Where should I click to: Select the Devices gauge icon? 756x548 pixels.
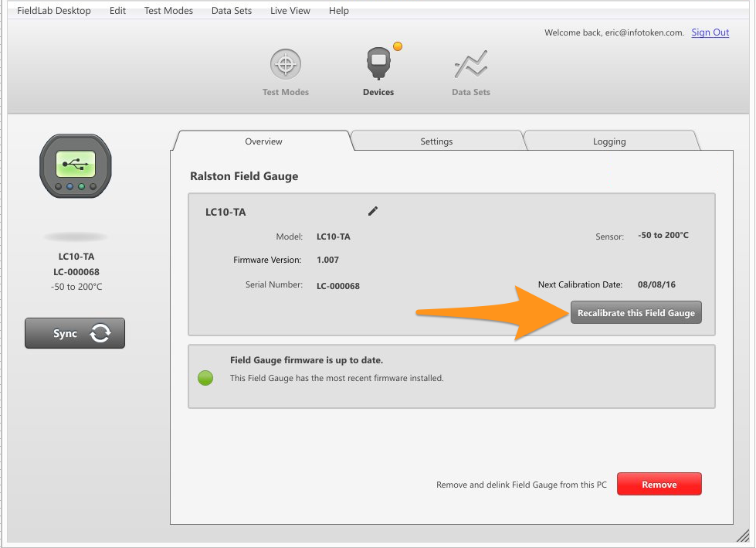click(378, 63)
